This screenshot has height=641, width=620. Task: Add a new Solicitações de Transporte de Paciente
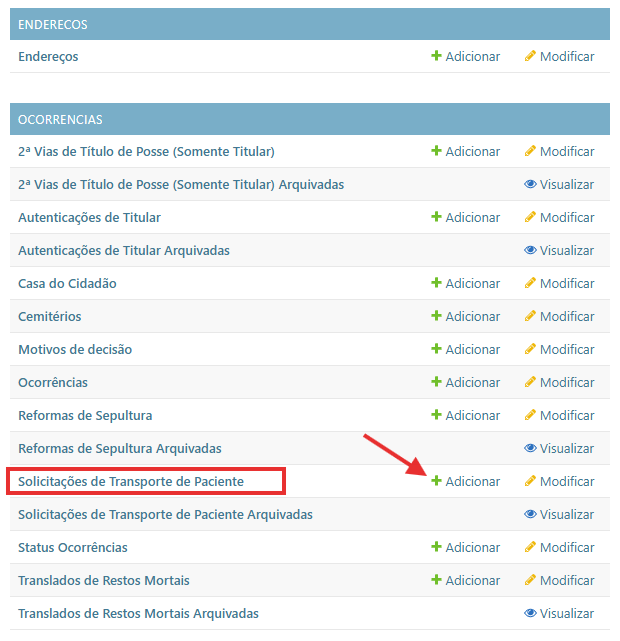(x=466, y=482)
